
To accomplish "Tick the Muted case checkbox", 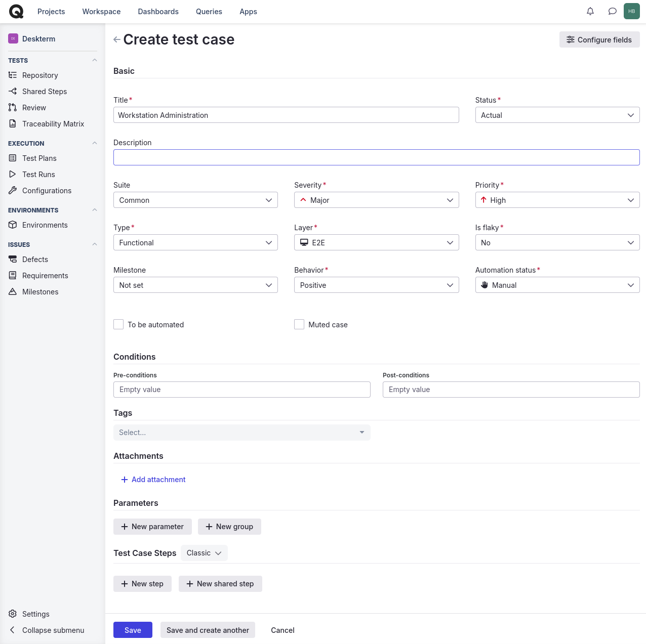I will pos(299,324).
